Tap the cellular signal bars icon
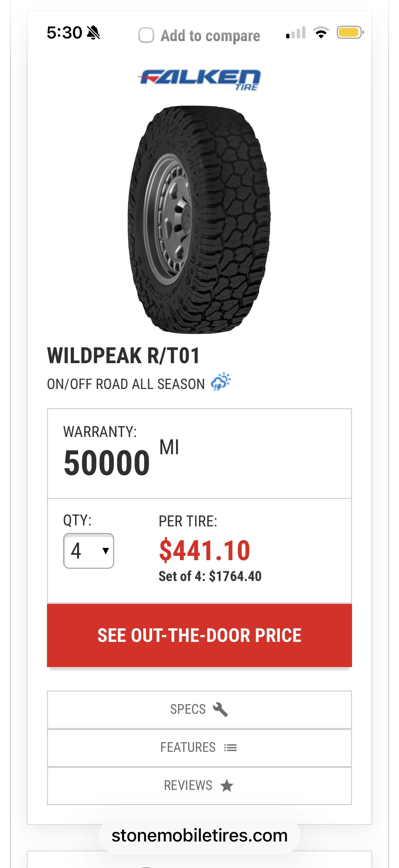Viewport: 399px width, 868px height. [x=296, y=33]
